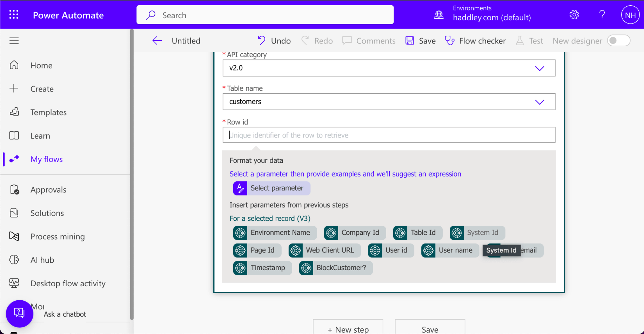Insert the Timestamp parameter
This screenshot has width=644, height=334.
tap(262, 268)
